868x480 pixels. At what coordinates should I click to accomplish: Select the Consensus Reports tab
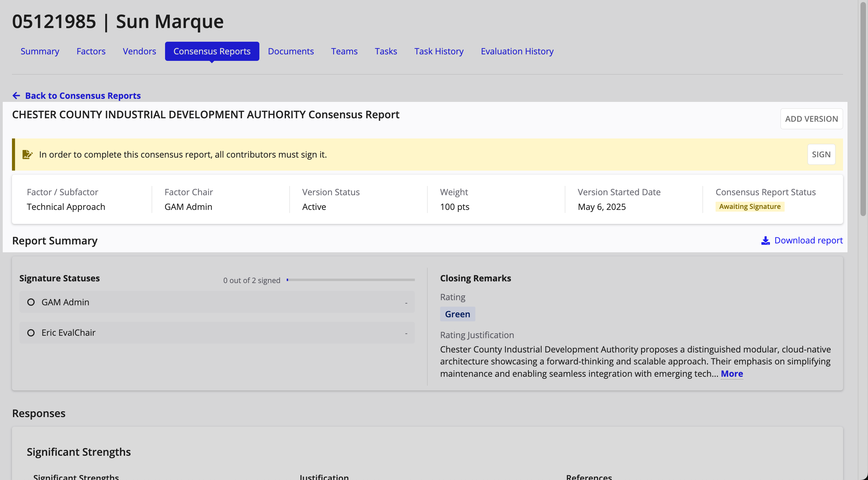click(212, 51)
